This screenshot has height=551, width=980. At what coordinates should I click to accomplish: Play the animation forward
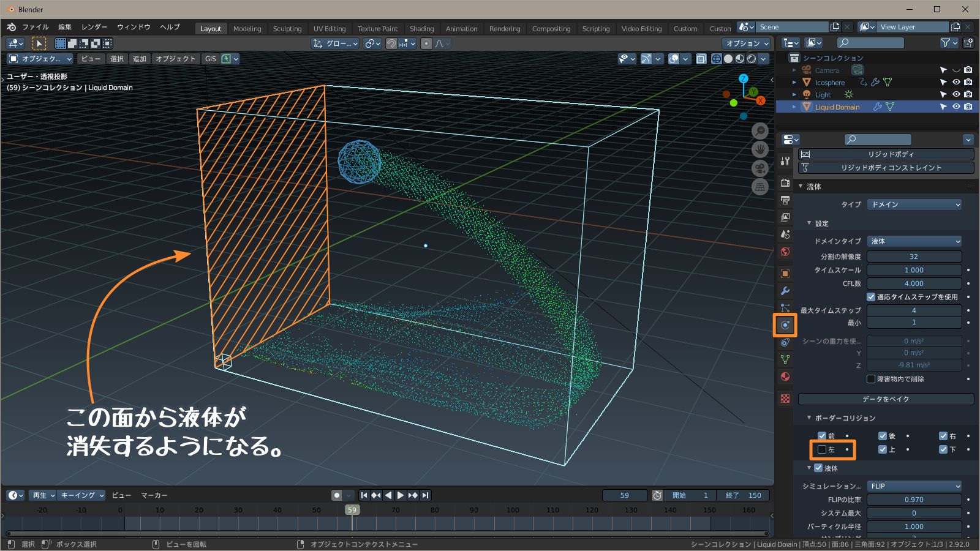pyautogui.click(x=401, y=495)
